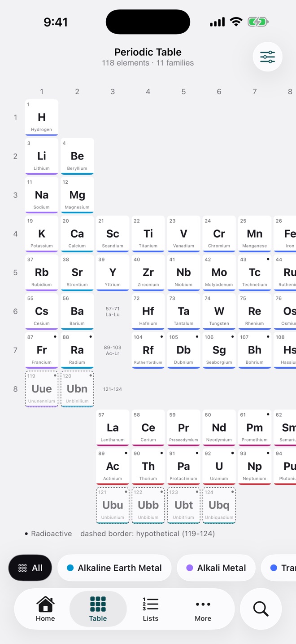Tap the hypothetical Unbiquadium tile

[x=219, y=505]
